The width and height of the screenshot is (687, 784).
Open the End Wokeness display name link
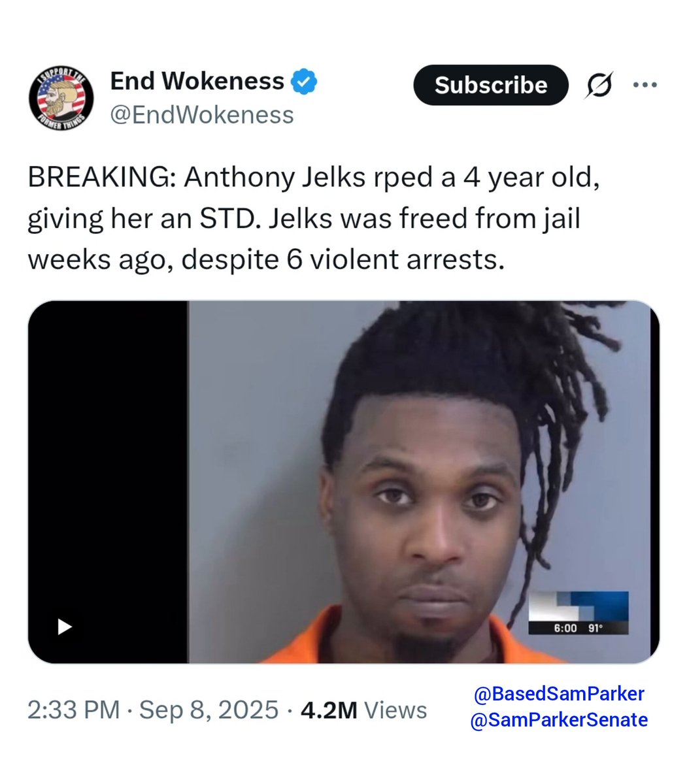coord(197,81)
